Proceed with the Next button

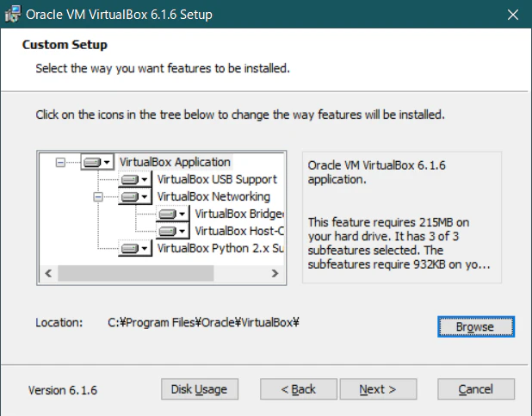378,389
